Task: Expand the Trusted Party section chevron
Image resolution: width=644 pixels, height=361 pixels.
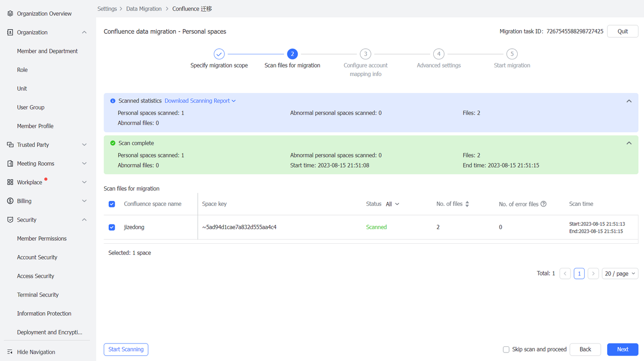Action: (84, 145)
